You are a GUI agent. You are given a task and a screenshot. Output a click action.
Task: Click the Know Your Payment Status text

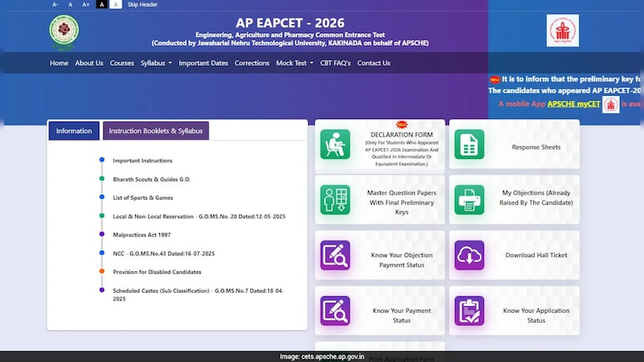point(402,315)
